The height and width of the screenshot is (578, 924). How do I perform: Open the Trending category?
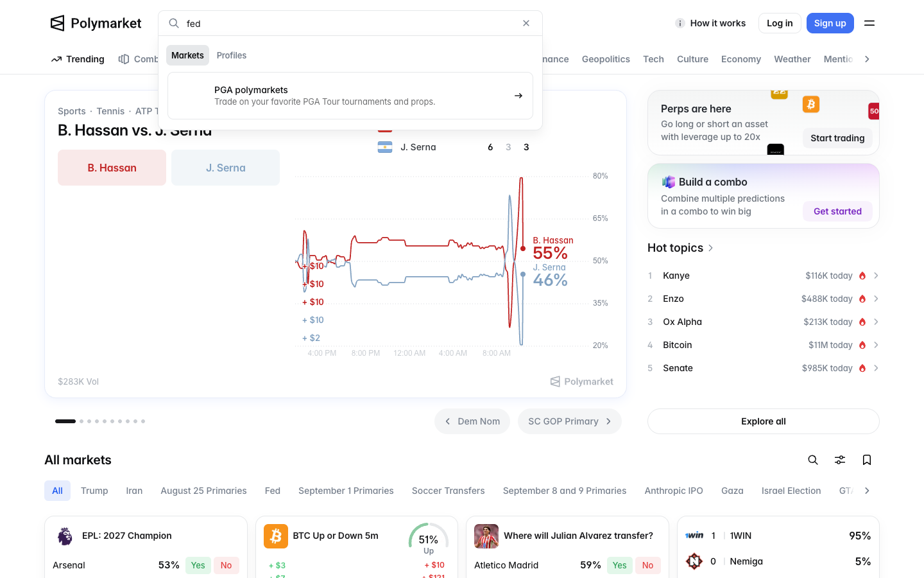tap(78, 59)
